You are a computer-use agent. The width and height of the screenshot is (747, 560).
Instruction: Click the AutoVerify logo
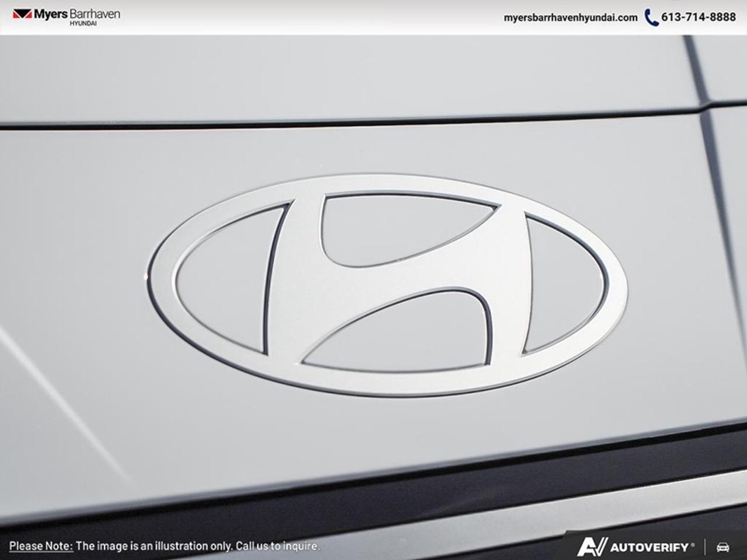point(636,547)
